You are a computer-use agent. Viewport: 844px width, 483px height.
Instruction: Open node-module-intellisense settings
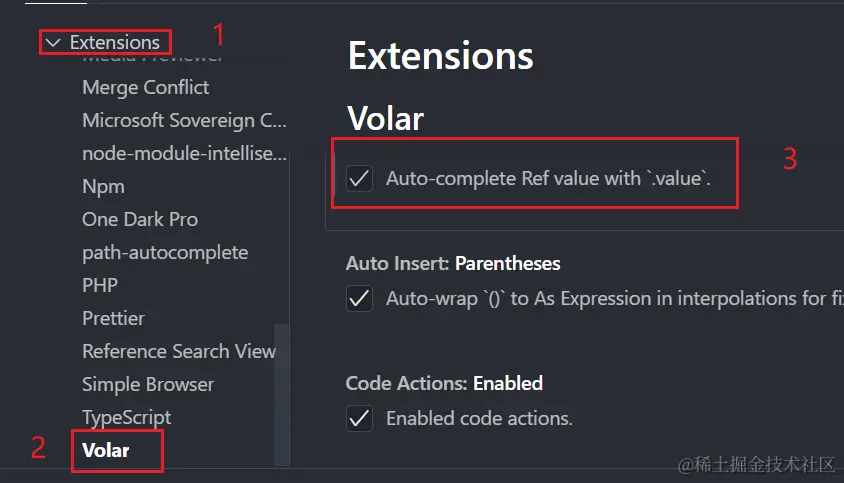[184, 153]
